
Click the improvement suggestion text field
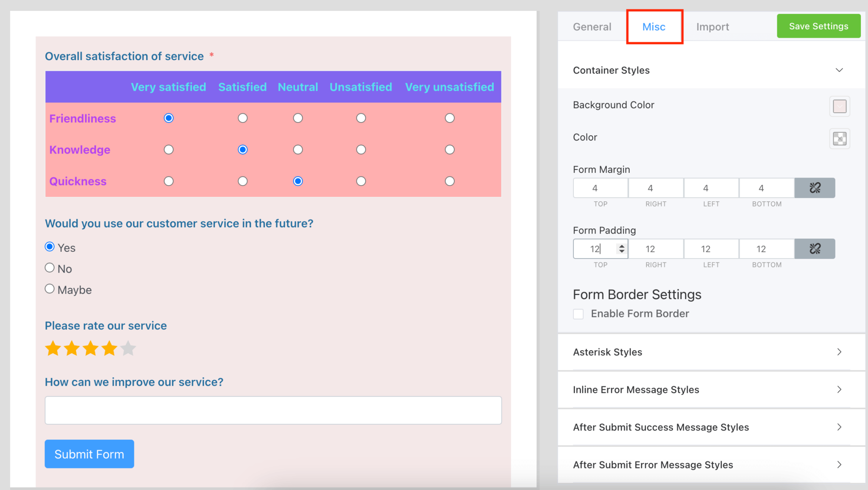tap(273, 410)
